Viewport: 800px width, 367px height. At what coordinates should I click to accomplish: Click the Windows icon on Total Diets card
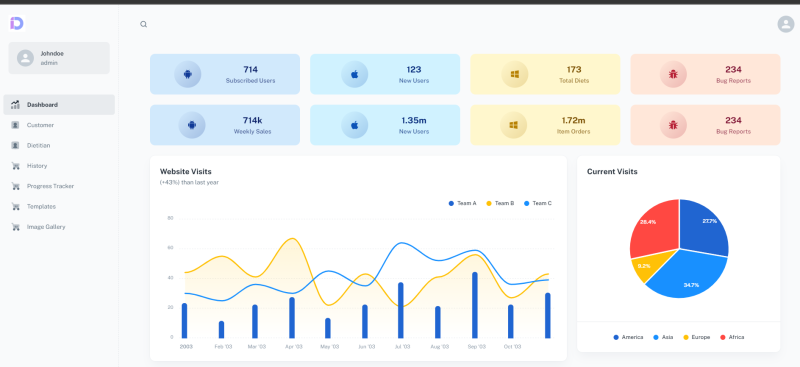coord(515,75)
